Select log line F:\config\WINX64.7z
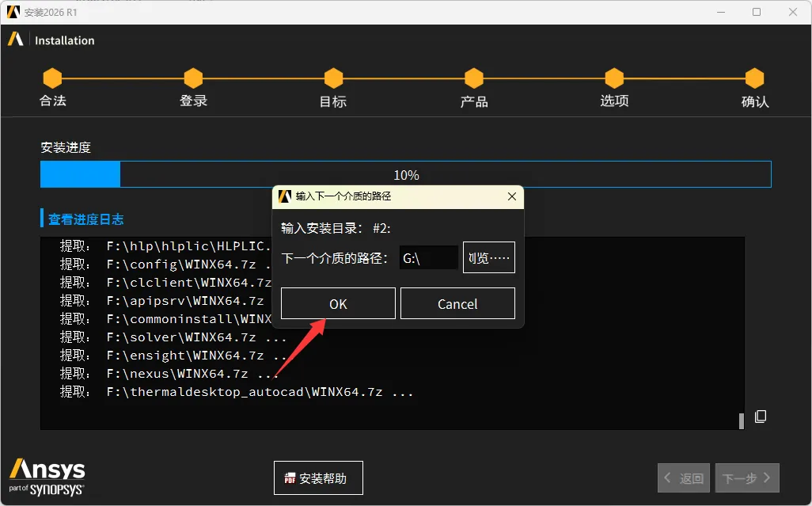Screen dimensions: 812x506 (x=165, y=264)
